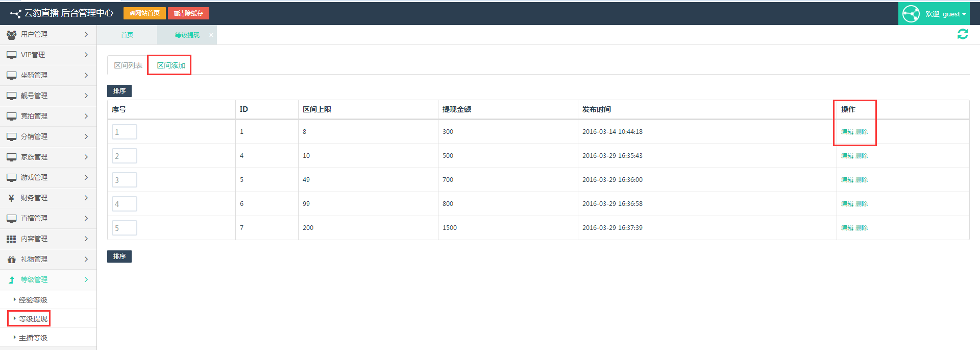Image resolution: width=980 pixels, height=350 pixels.
Task: Expand the 用户管理 chevron
Action: click(x=86, y=34)
